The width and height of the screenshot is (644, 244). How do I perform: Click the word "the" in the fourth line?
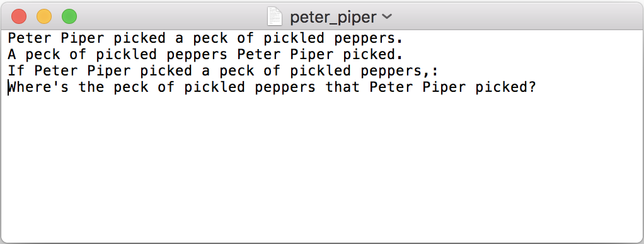[x=91, y=87]
